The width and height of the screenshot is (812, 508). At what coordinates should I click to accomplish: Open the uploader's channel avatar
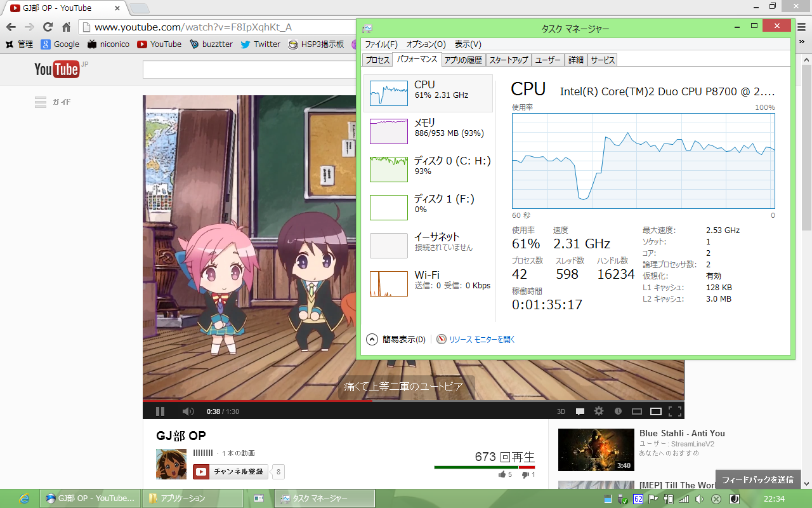coord(171,464)
